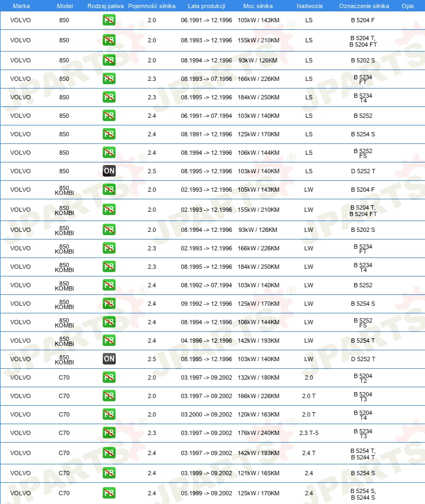Image resolution: width=425 pixels, height=504 pixels.
Task: Click body type 2.3 T-5 cell
Action: 309,433
